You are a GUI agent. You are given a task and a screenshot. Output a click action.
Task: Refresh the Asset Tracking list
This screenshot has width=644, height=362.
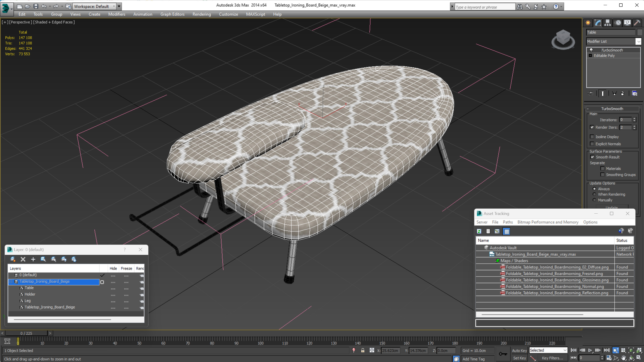[x=479, y=231]
